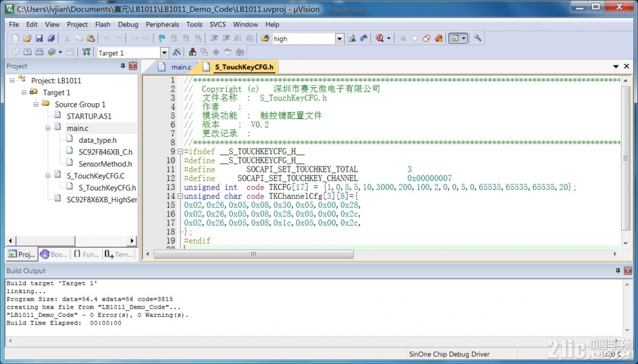The width and height of the screenshot is (638, 364).
Task: Click the Project panel horizontal scrollbar
Action: [x=71, y=241]
